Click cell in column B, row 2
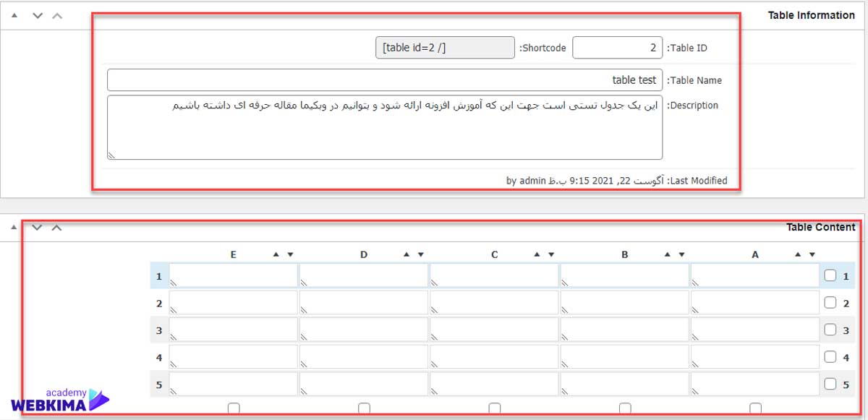 click(x=625, y=303)
